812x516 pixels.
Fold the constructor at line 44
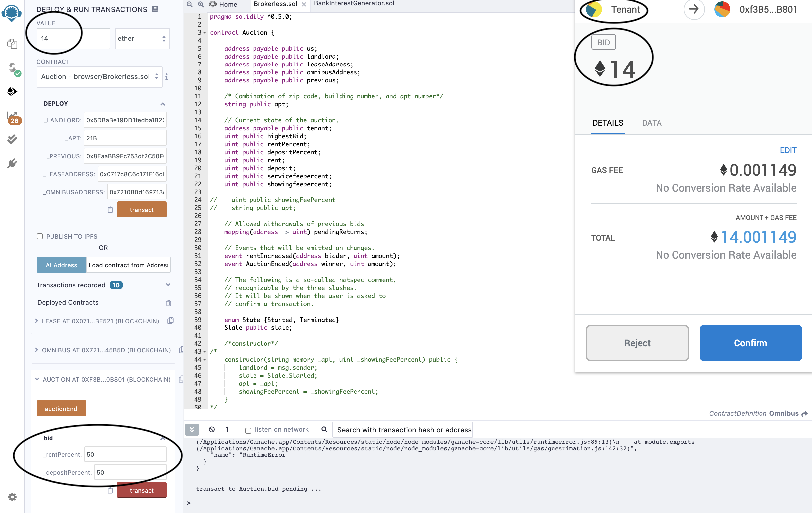pyautogui.click(x=205, y=360)
